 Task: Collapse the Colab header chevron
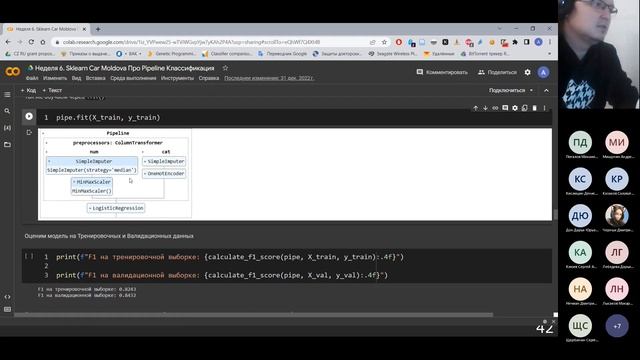click(547, 90)
